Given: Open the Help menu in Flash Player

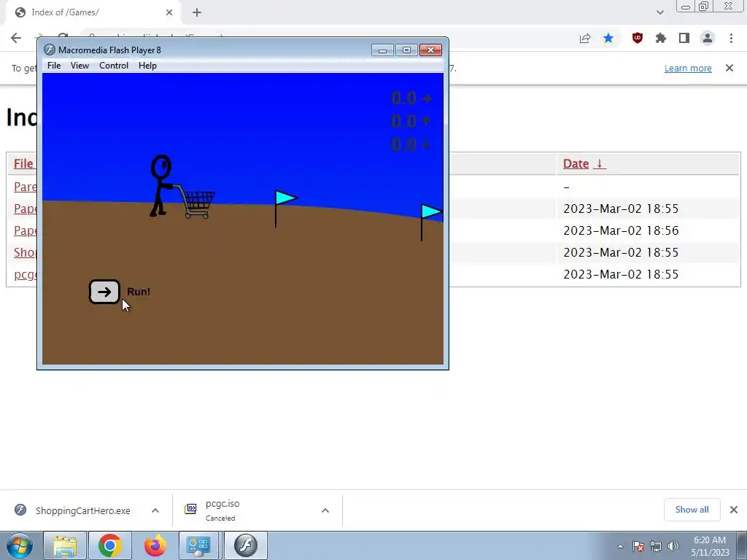Looking at the screenshot, I should click(x=147, y=65).
